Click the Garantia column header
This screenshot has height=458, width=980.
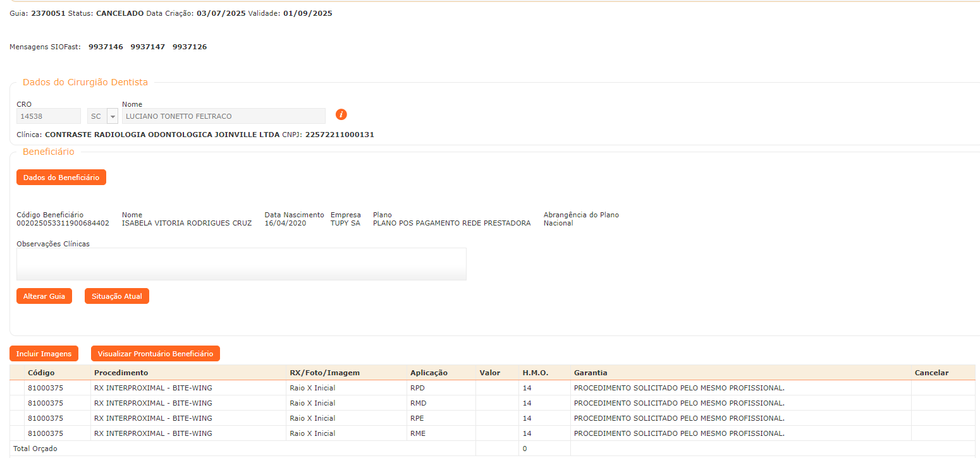point(591,373)
